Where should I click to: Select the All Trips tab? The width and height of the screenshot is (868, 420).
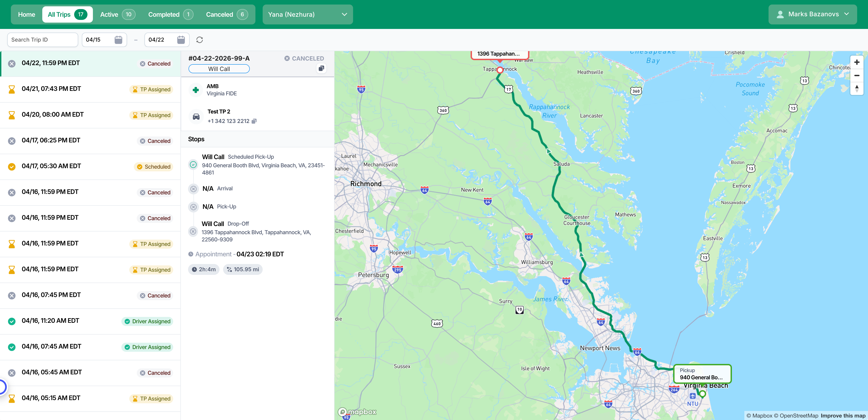[67, 14]
